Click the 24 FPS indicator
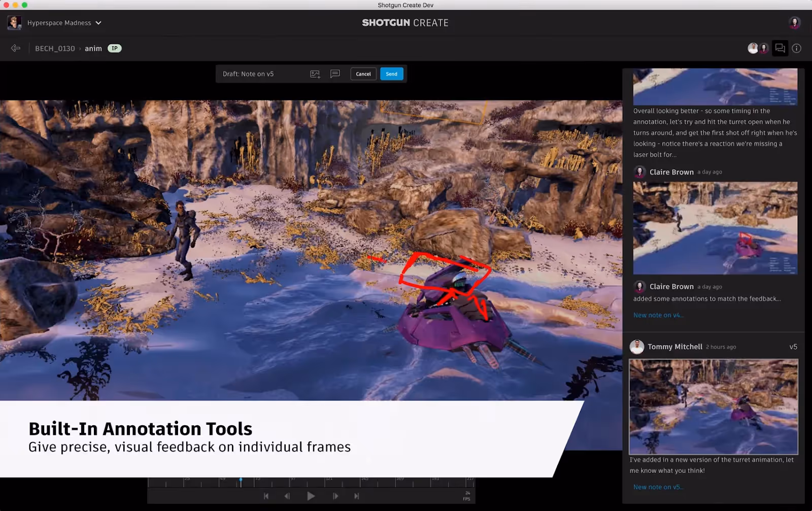812x511 pixels. (x=467, y=496)
